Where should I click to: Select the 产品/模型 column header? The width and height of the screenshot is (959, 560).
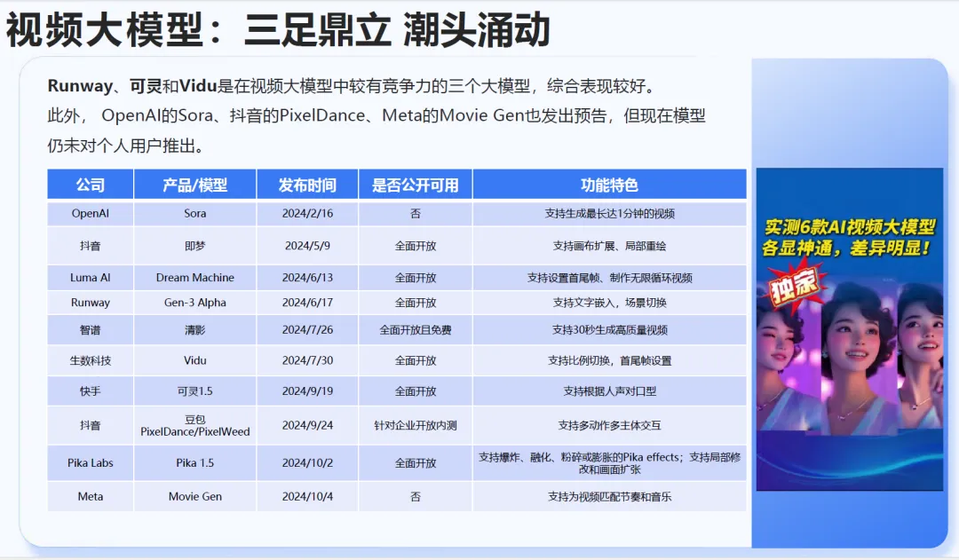[195, 185]
